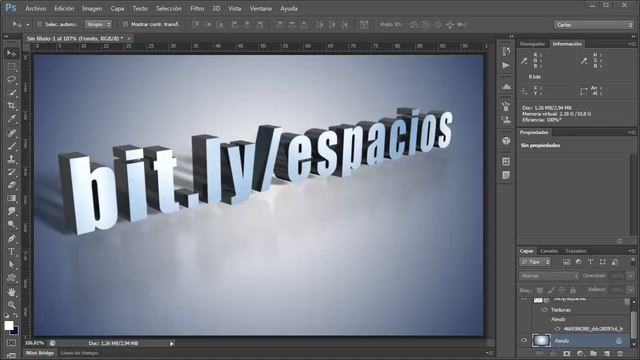Screen dimensions: 640x360
Task: Select the Crop tool
Action: point(11,106)
